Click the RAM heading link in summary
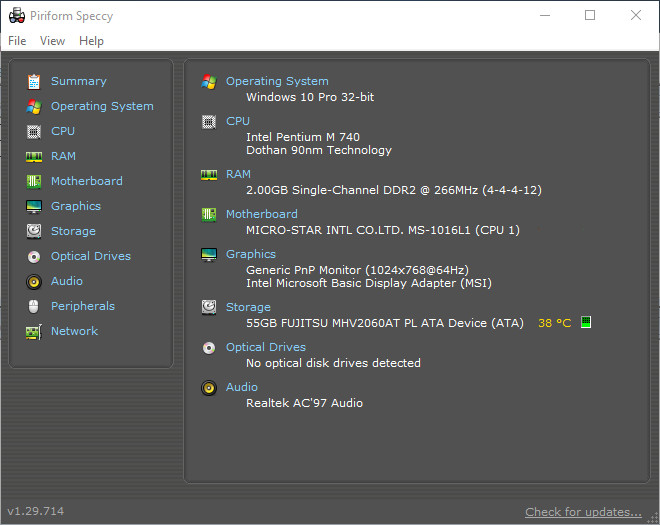 [238, 174]
